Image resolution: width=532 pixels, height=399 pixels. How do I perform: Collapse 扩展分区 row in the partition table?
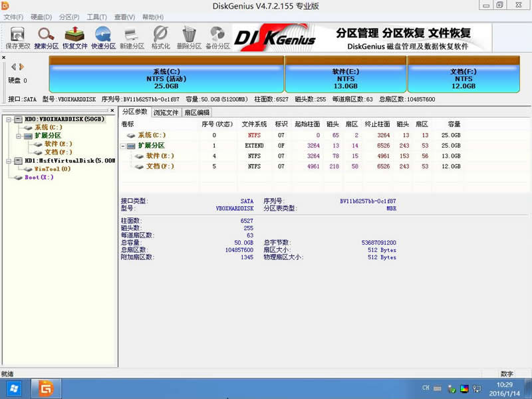124,146
